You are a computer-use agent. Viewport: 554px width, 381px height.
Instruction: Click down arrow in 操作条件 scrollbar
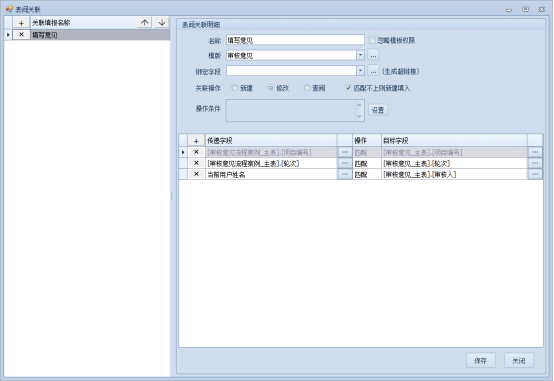(x=359, y=117)
